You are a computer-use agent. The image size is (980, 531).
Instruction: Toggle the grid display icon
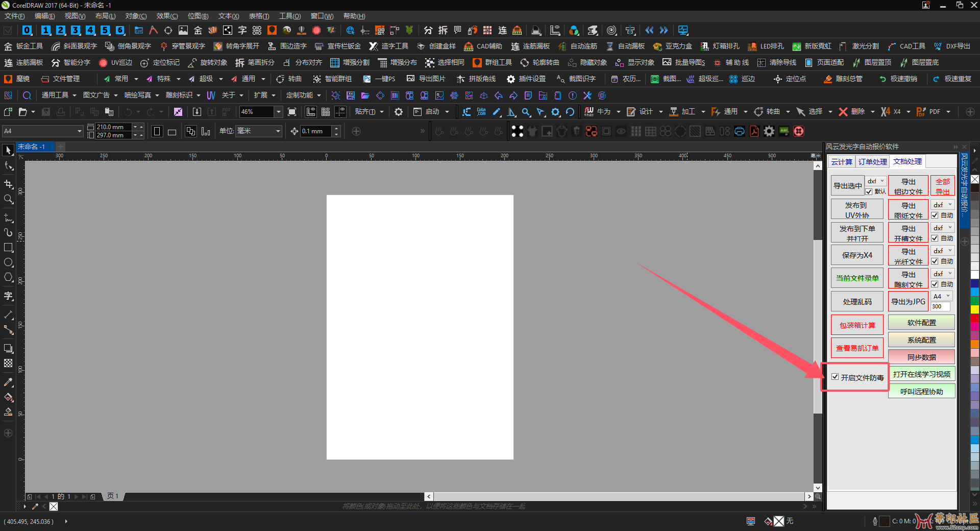click(x=326, y=112)
